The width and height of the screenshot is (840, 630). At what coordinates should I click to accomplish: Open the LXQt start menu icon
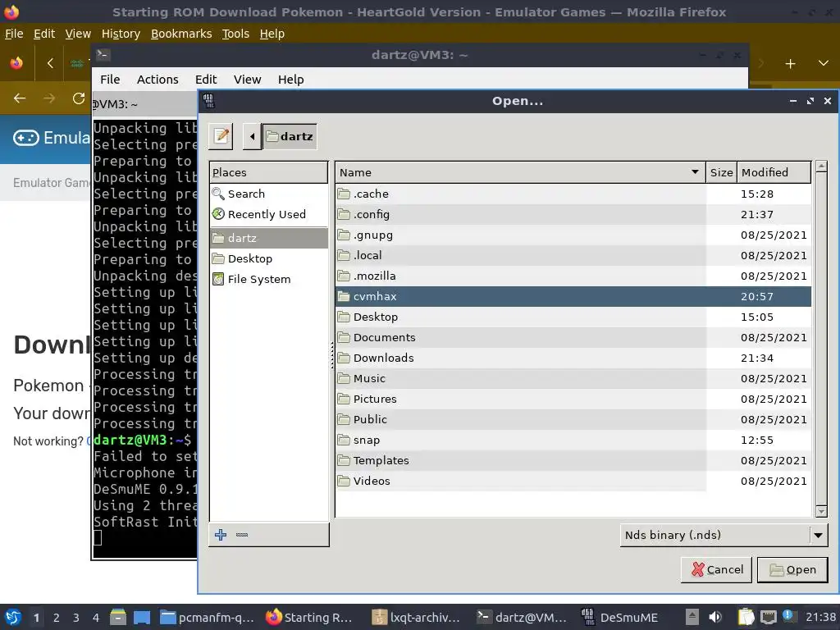[x=13, y=617]
